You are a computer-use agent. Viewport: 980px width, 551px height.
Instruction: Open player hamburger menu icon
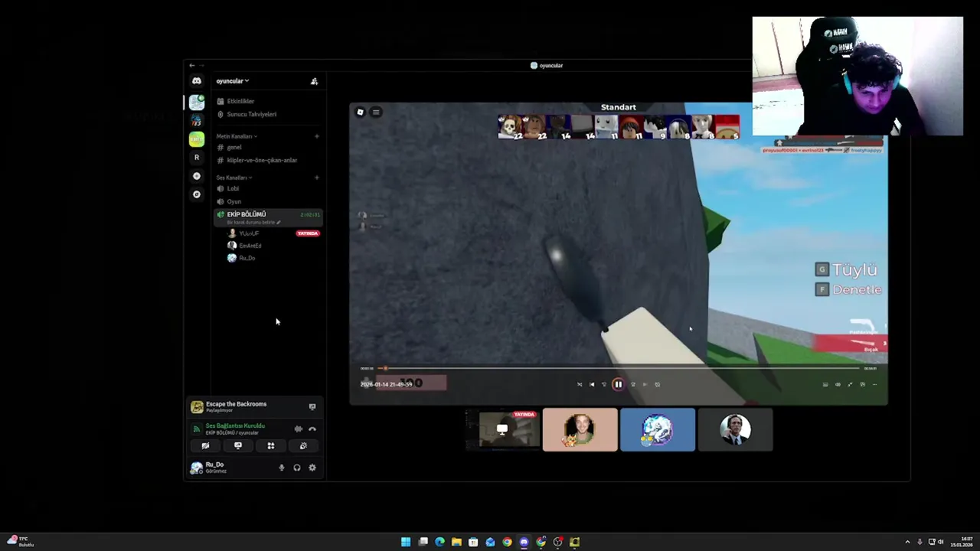tap(376, 112)
